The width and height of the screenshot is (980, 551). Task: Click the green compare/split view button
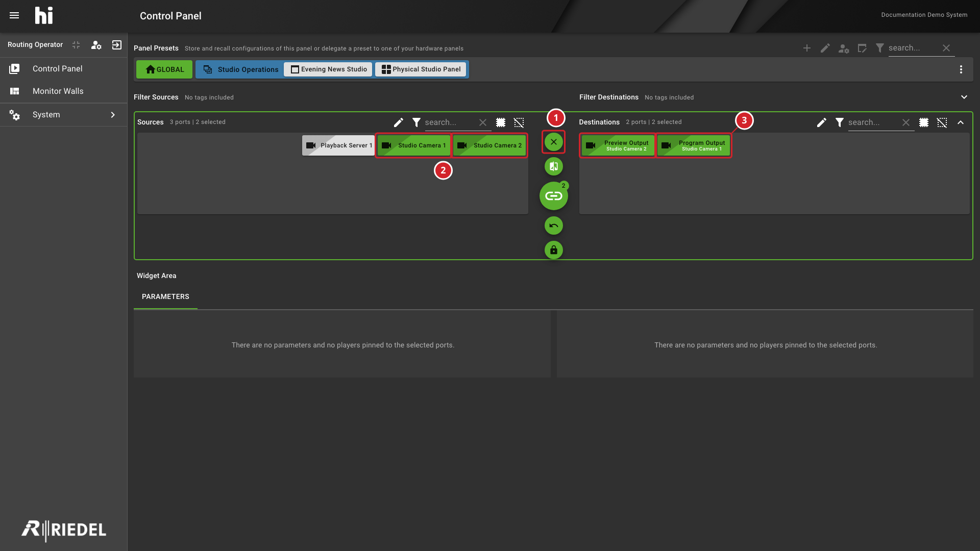point(554,166)
